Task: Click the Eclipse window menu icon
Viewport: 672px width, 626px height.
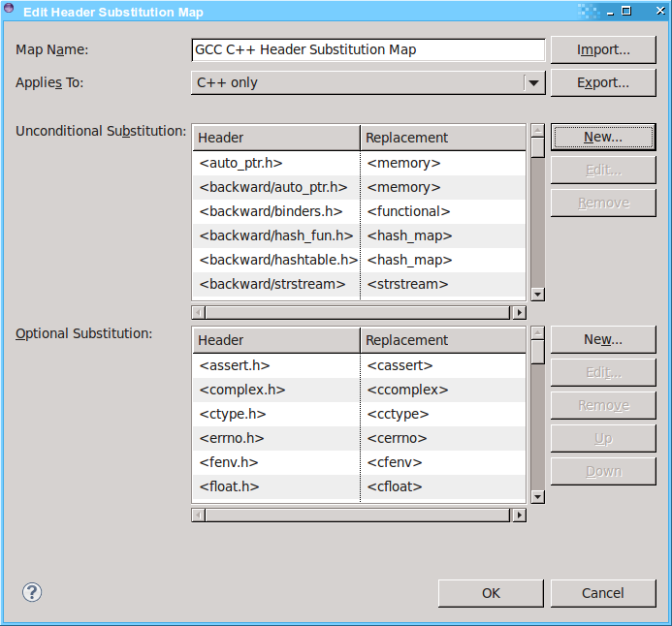Action: (x=9, y=8)
